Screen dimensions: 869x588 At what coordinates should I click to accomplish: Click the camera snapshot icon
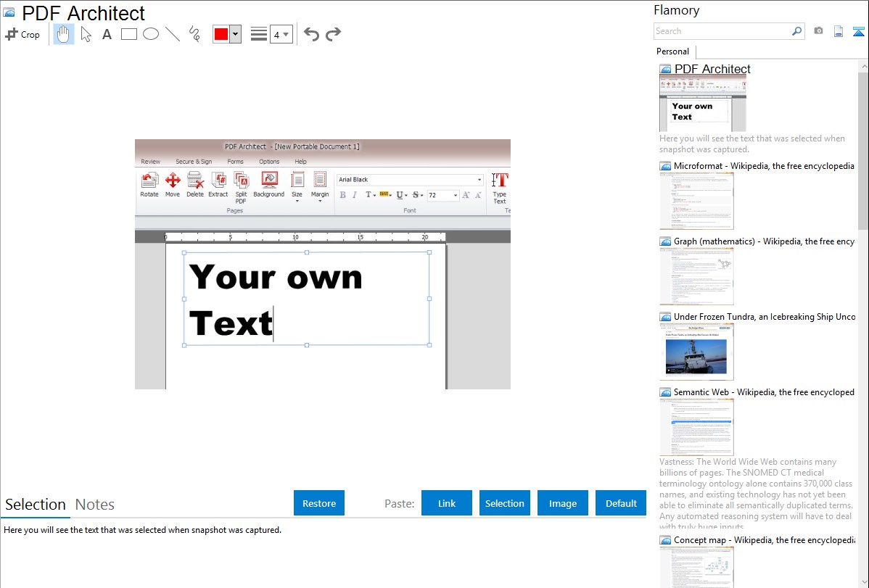pos(818,31)
